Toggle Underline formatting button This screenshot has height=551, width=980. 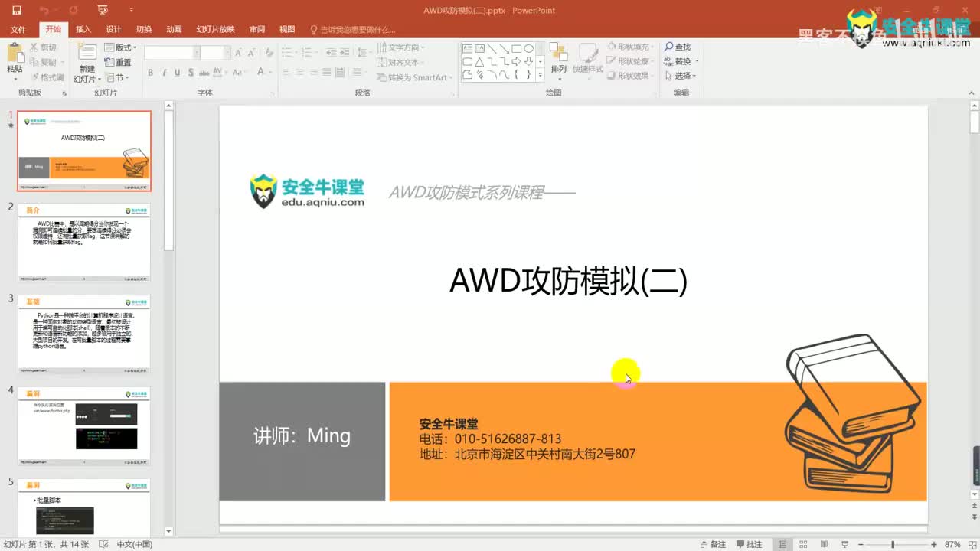coord(177,73)
